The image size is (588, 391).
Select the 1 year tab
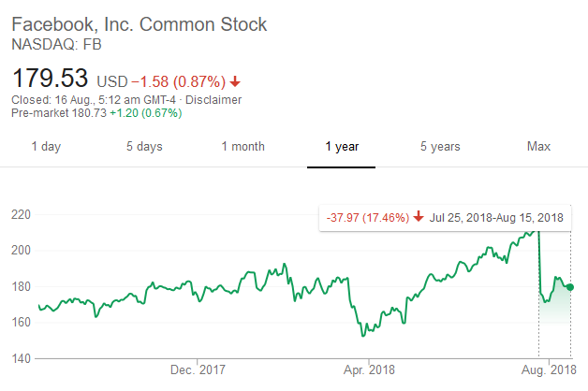coord(342,146)
